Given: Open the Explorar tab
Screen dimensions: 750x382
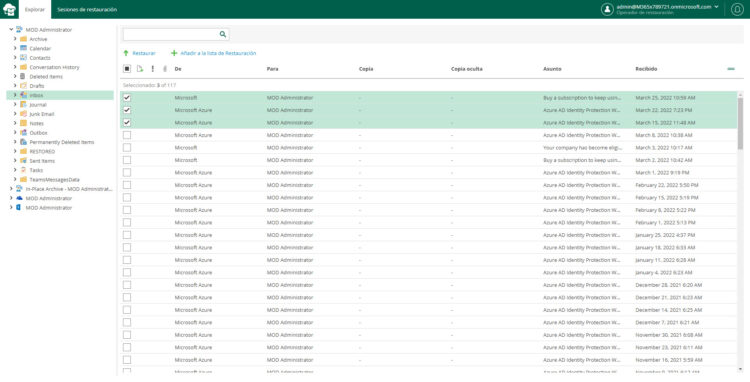Looking at the screenshot, I should tap(35, 10).
